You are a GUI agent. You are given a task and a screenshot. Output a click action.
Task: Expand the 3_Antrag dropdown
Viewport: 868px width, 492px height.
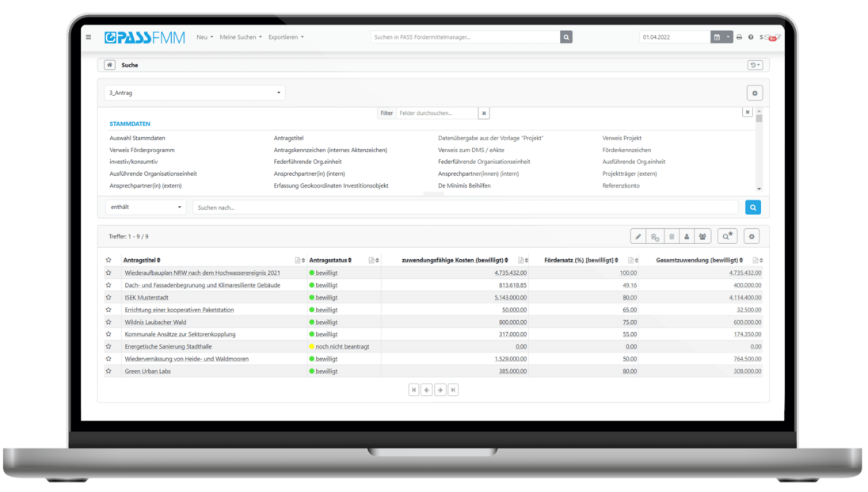(195, 93)
